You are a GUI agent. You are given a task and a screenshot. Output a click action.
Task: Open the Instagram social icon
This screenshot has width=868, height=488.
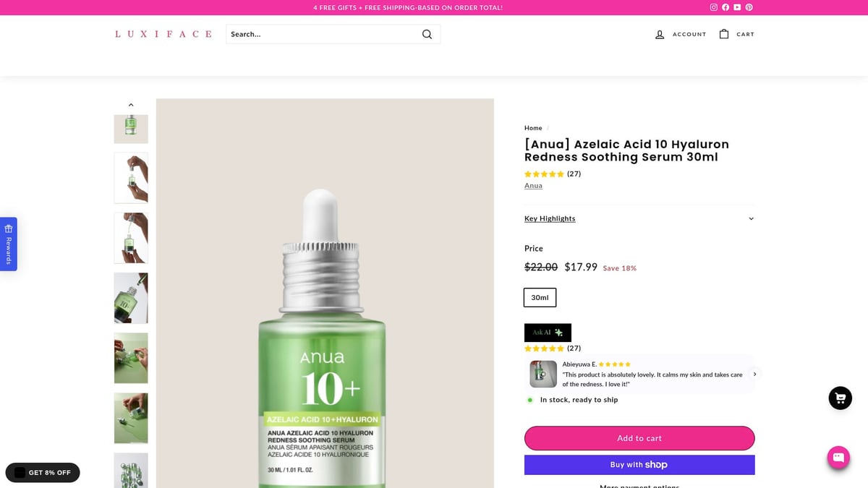(713, 7)
